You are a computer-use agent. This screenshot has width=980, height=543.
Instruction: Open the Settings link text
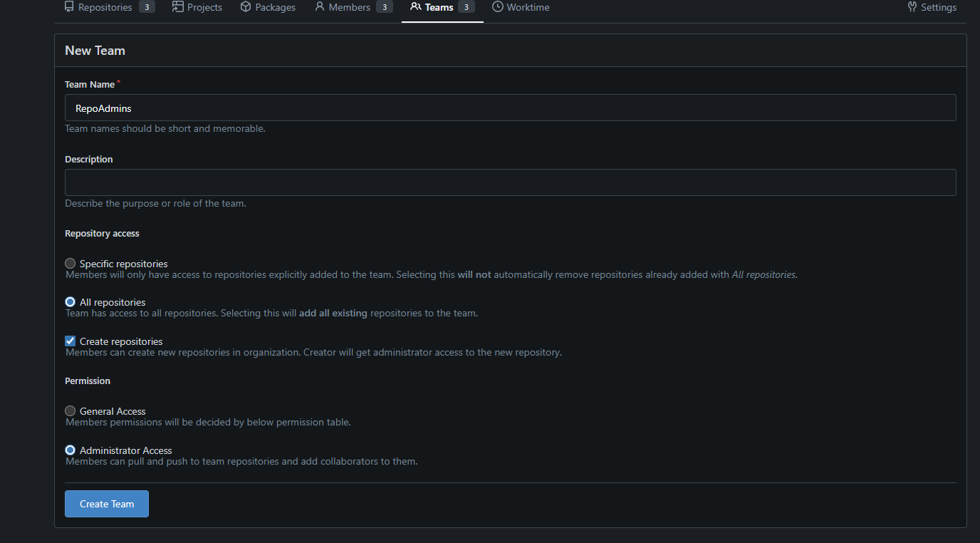tap(938, 7)
